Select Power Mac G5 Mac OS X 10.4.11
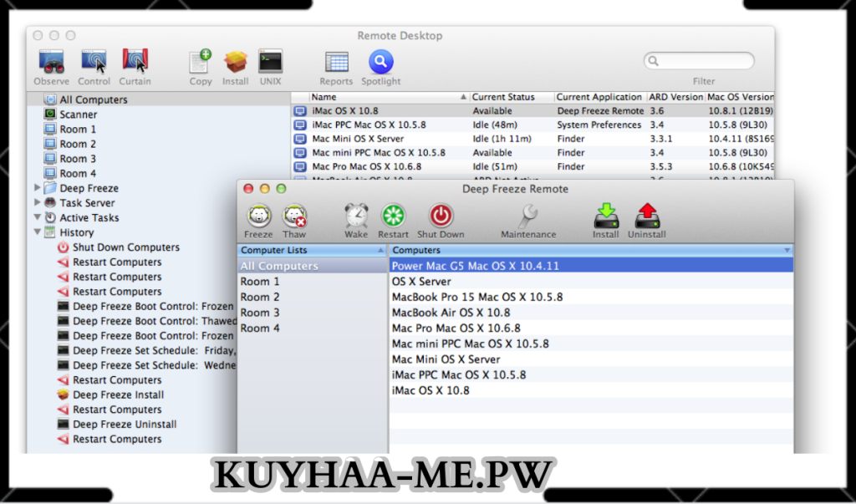The image size is (856, 504). point(591,266)
